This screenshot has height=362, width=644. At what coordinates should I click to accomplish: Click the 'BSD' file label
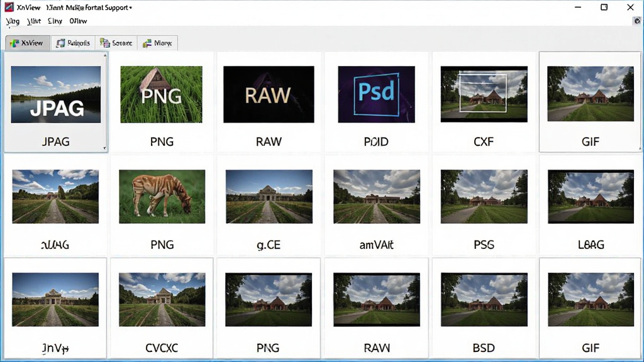pos(484,348)
